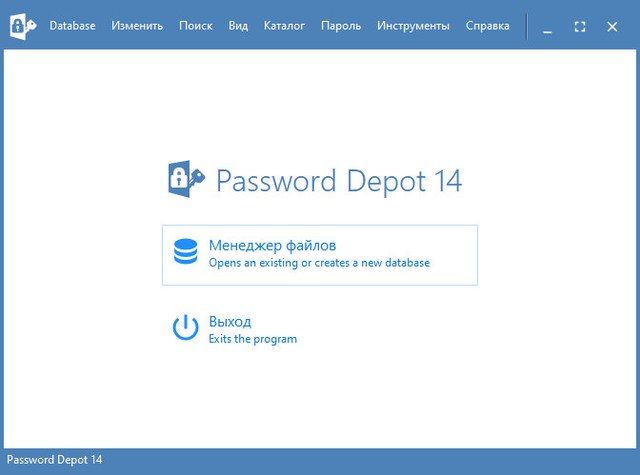Choose Выход to quit program
640x475 pixels.
[x=230, y=322]
